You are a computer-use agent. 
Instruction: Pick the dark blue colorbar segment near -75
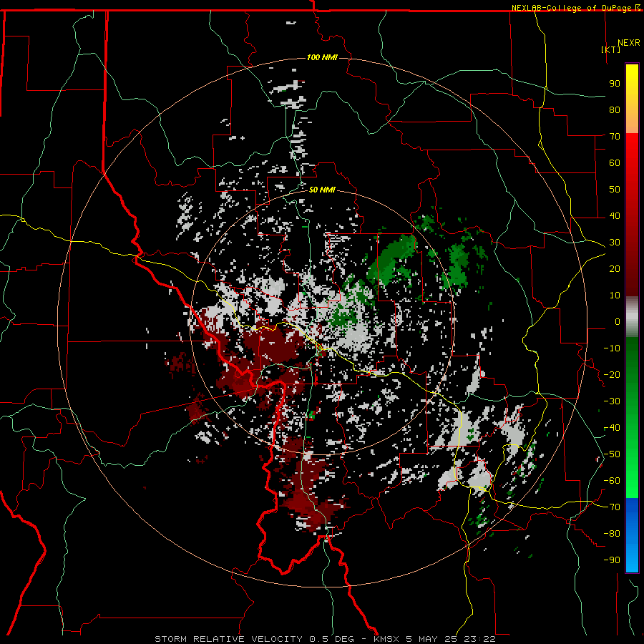click(632, 513)
